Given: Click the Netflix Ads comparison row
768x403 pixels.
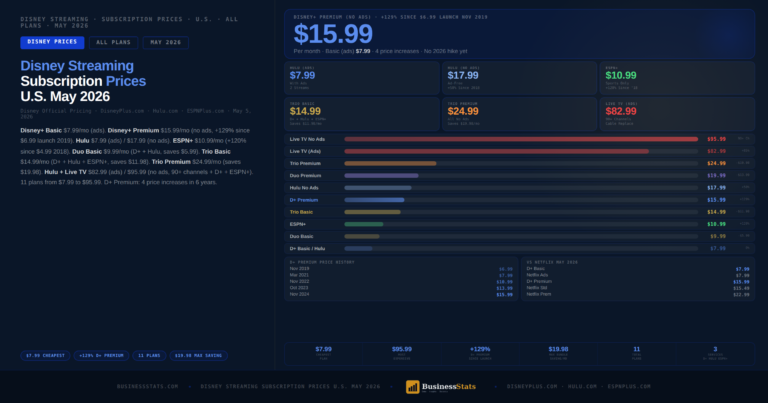Looking at the screenshot, I should click(x=638, y=275).
